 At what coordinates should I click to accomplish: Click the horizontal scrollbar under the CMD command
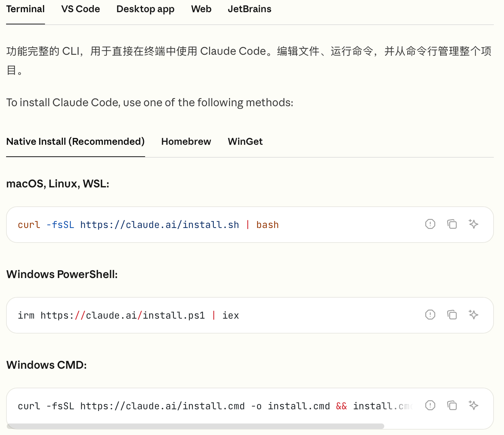196,426
